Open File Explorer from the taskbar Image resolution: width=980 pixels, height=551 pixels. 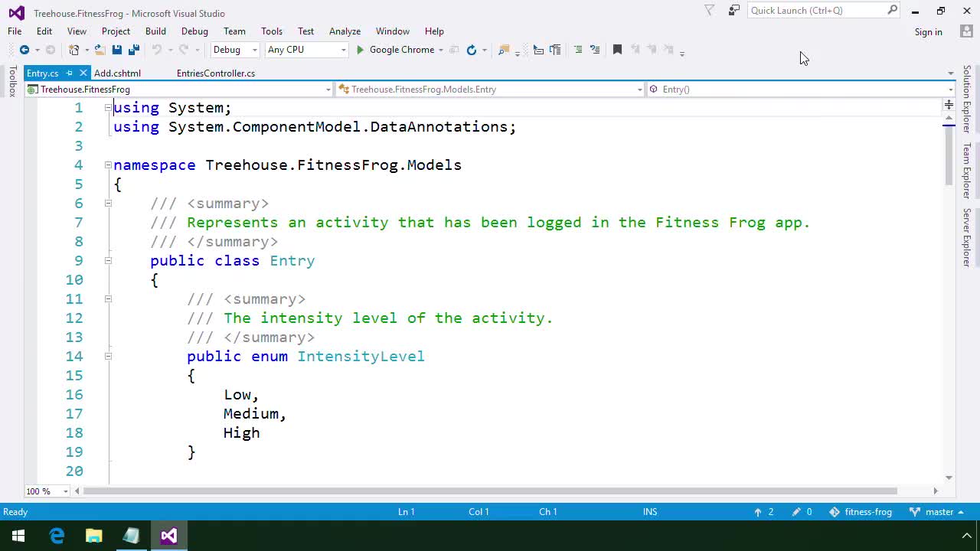coord(94,536)
